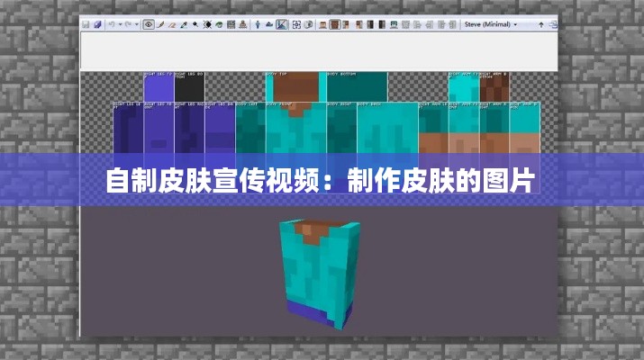
Task: Click the dashed-frame grid icon in toolbar
Action: click(x=296, y=24)
